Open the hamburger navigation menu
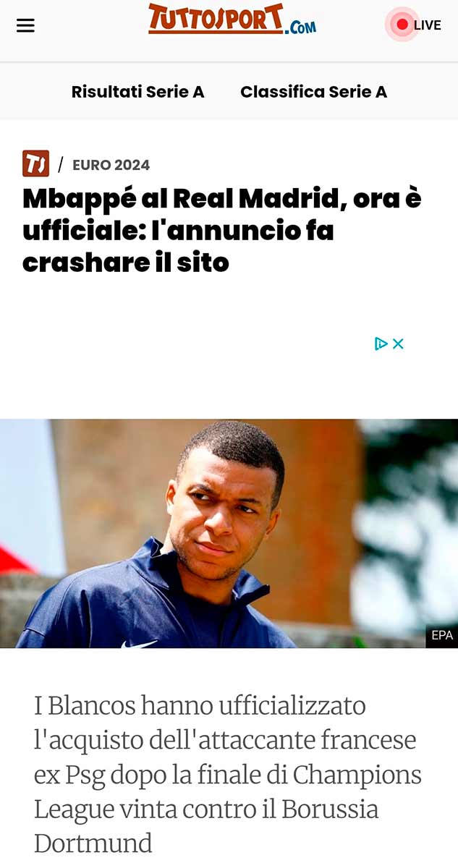 click(25, 25)
